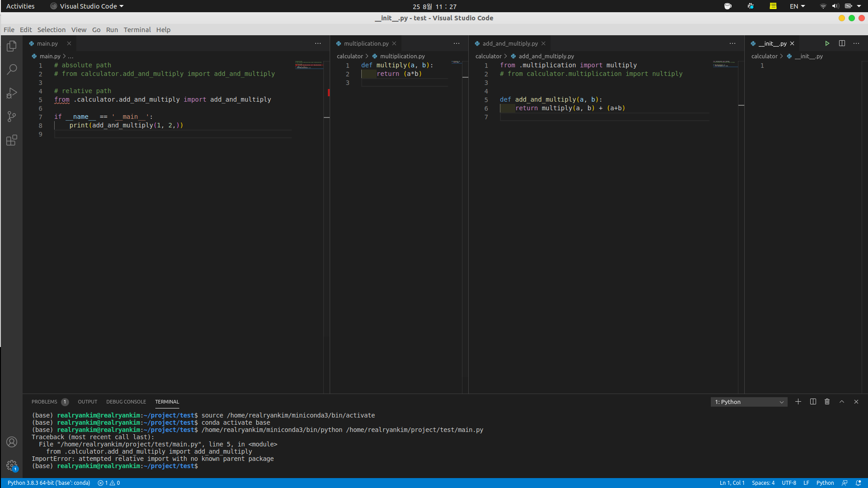This screenshot has height=488, width=868.
Task: Switch to the PROBLEMS tab
Action: tap(44, 402)
